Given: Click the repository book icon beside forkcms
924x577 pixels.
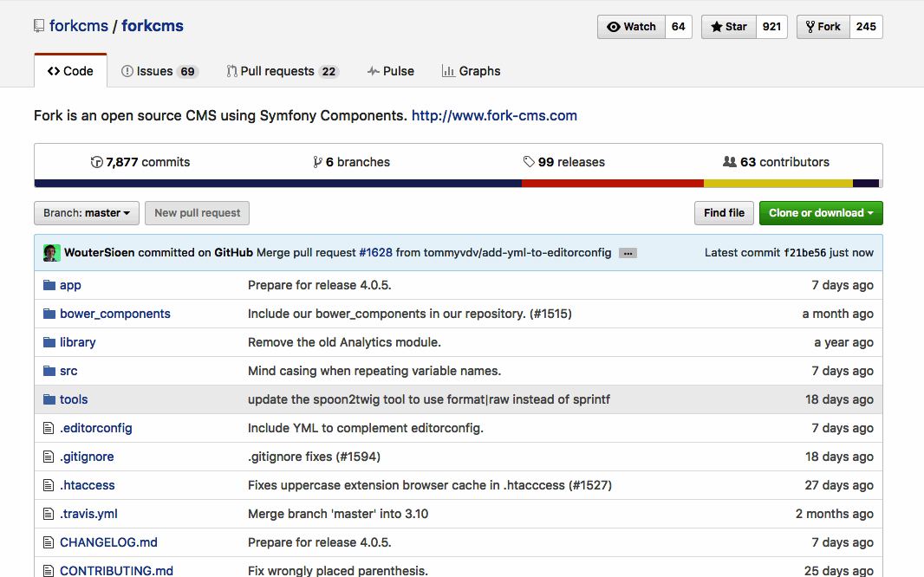Looking at the screenshot, I should click(39, 26).
